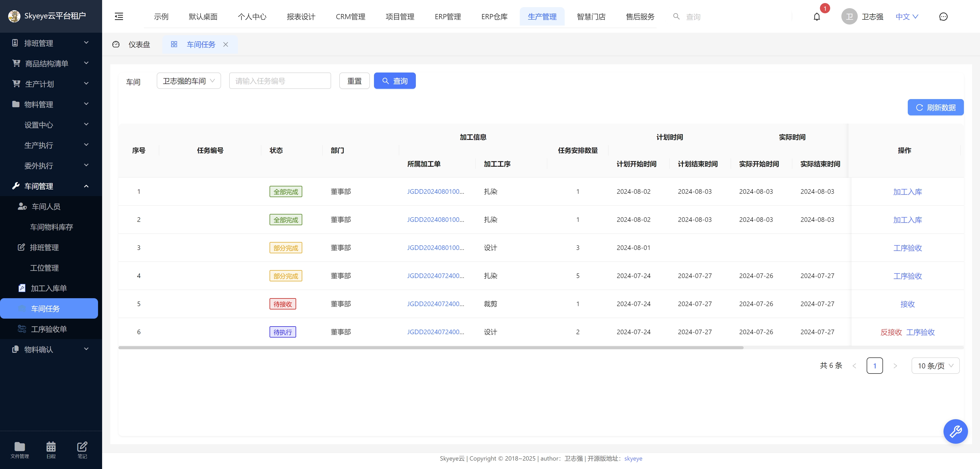Click the avatar of 卫志强
Screen dimensions: 980x469
click(x=849, y=17)
